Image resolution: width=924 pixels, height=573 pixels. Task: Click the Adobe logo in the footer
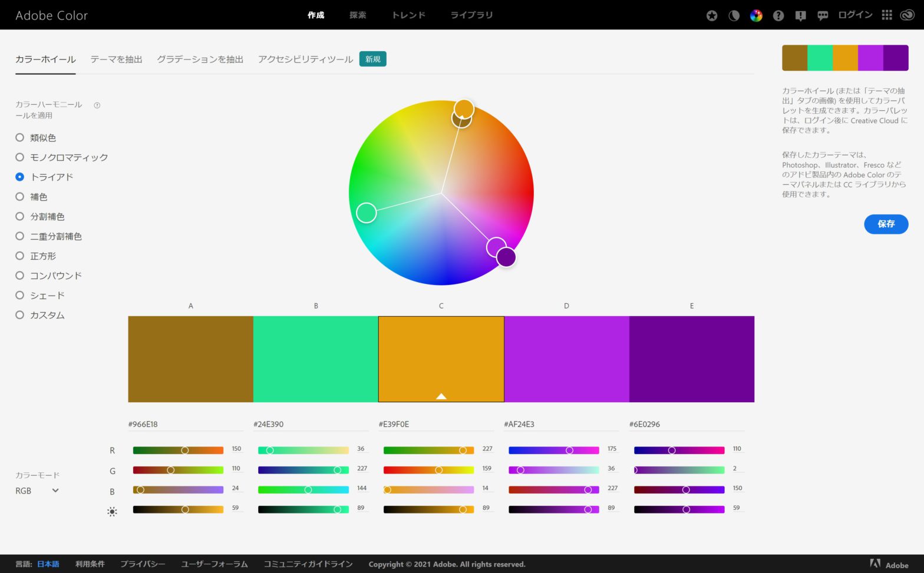tap(889, 564)
